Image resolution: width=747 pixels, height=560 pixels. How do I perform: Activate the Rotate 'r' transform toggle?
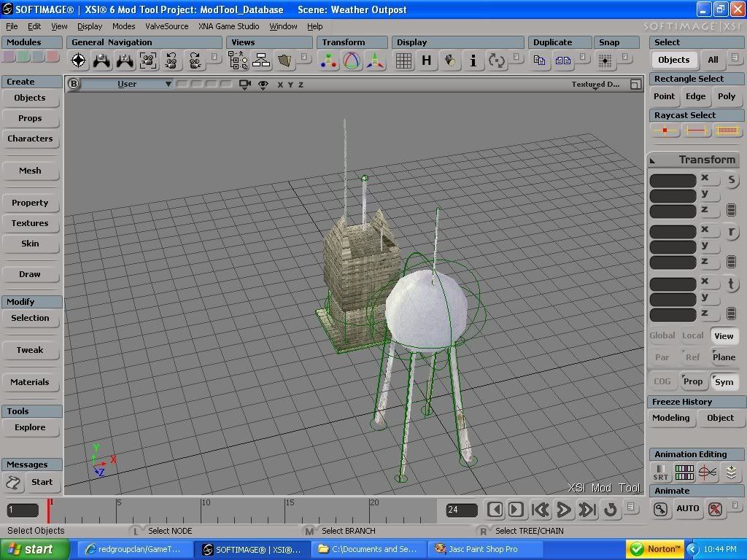tap(731, 232)
